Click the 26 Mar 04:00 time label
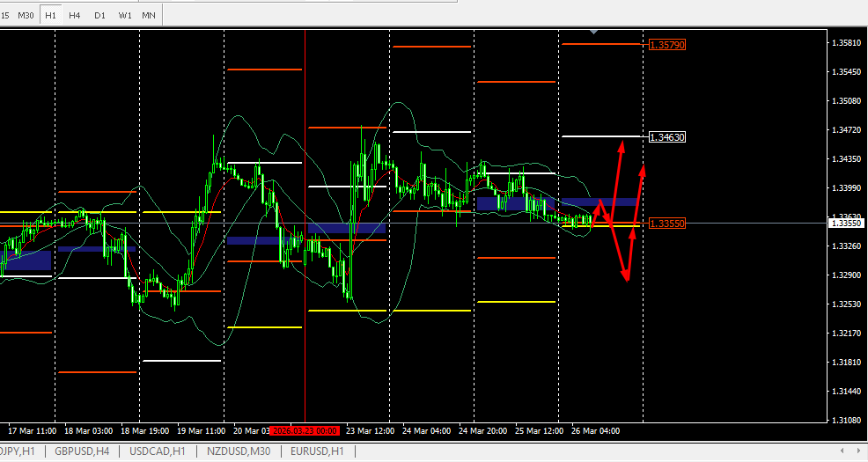Image resolution: width=868 pixels, height=462 pixels. 596,431
